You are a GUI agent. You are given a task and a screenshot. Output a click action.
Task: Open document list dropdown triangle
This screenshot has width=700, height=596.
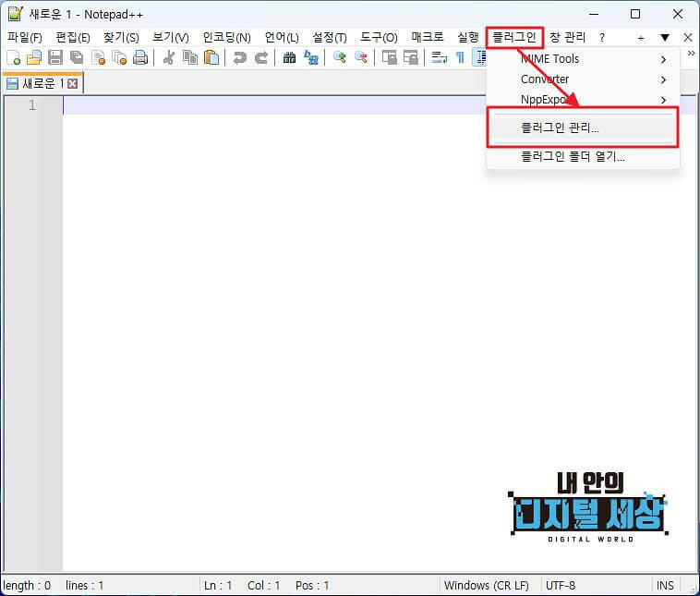tap(665, 38)
